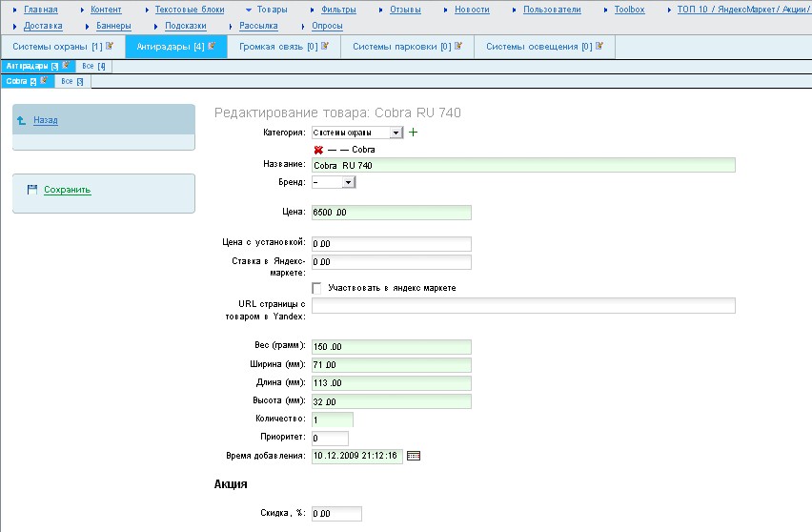
Task: Open the Отзывы menu item
Action: [x=405, y=10]
